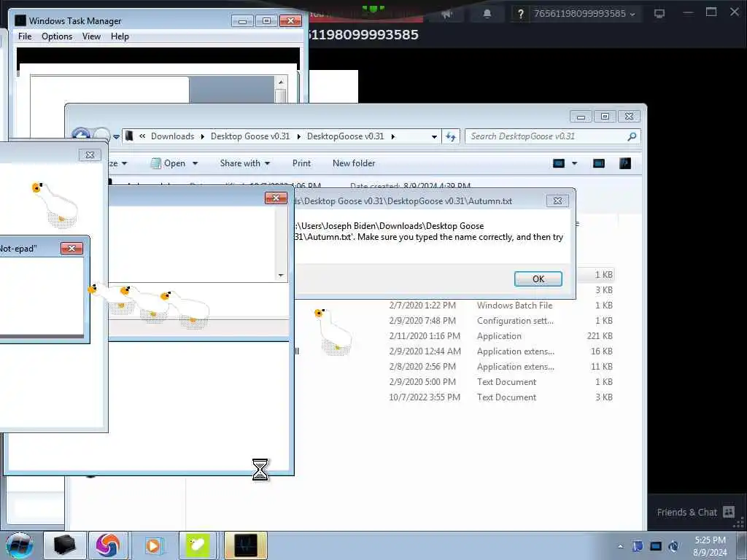
Task: Open the Windows Start orb
Action: click(x=20, y=545)
